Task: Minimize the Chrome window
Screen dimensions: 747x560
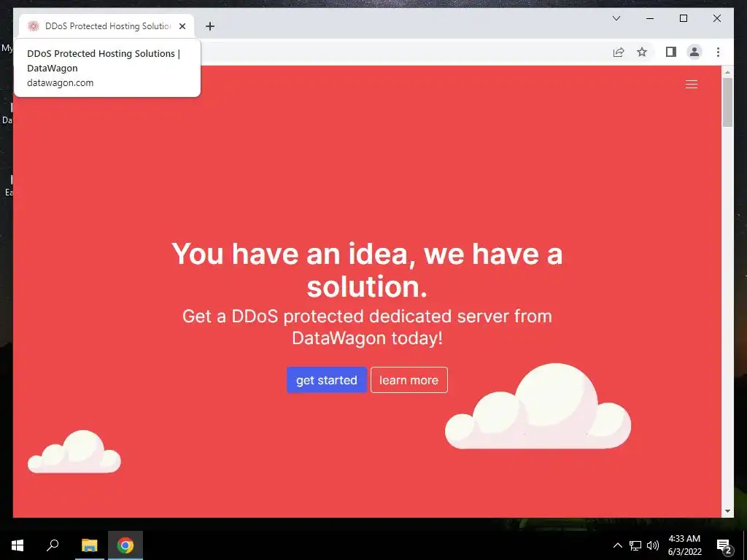Action: 650,18
